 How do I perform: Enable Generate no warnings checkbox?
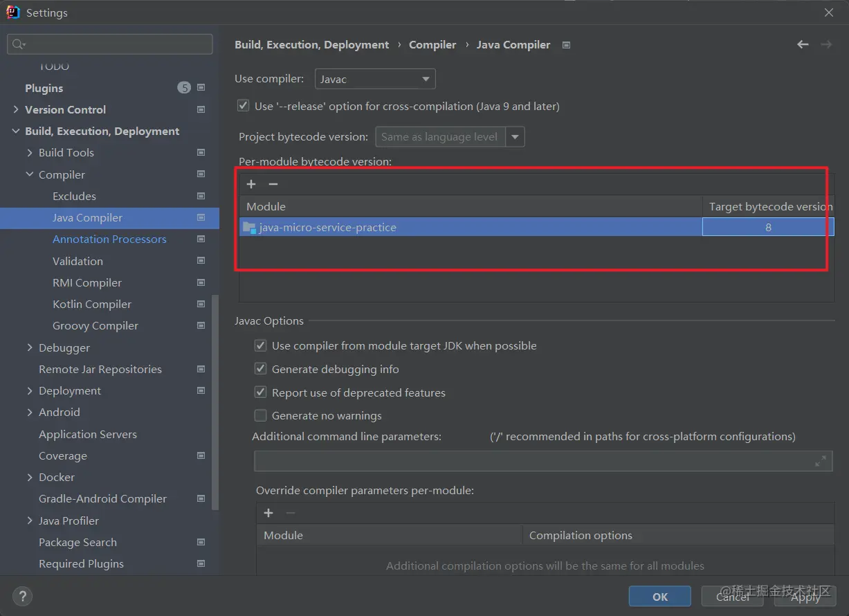261,415
